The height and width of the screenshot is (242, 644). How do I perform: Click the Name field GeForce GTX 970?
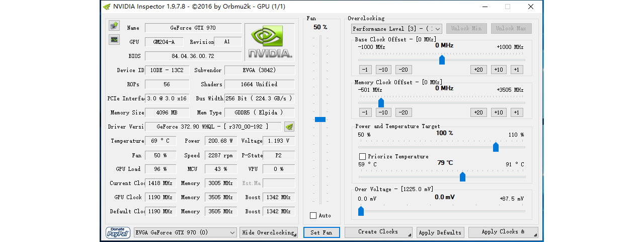click(193, 28)
